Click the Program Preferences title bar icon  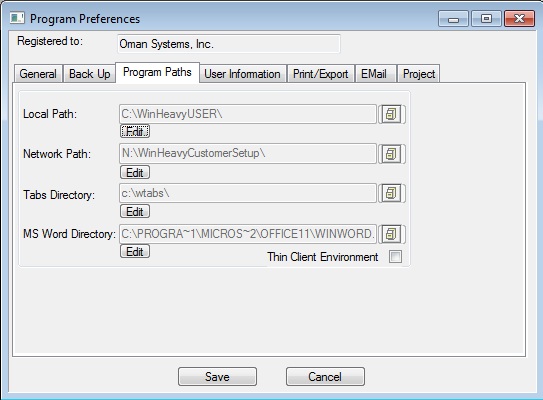coord(17,18)
